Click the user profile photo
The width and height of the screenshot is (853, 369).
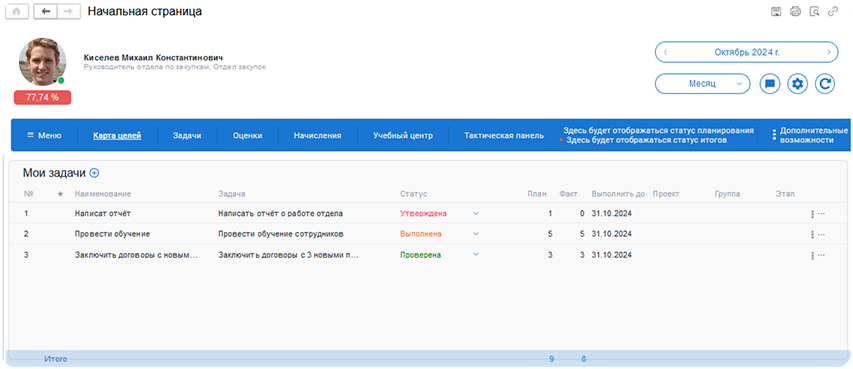tap(42, 62)
